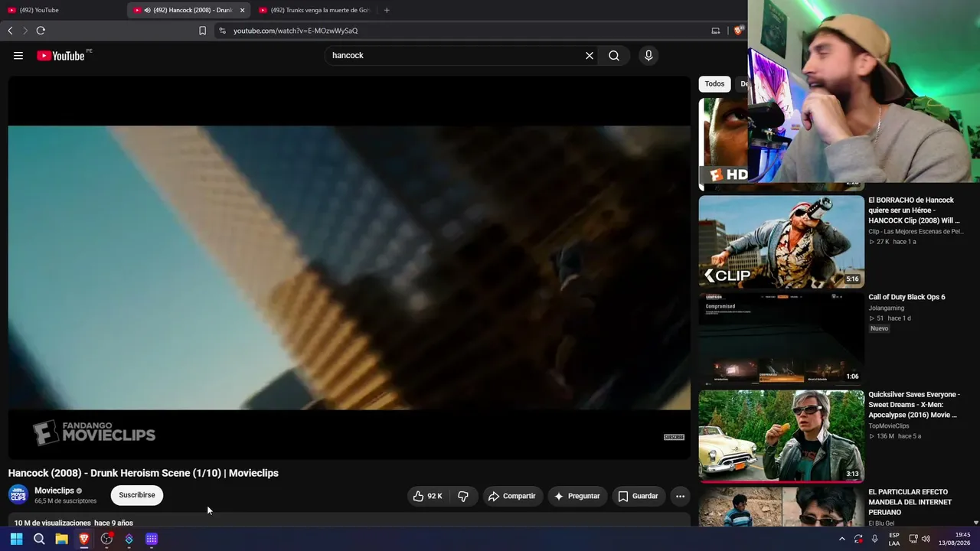The width and height of the screenshot is (980, 551).
Task: Click the Brave browser taskbar icon
Action: coord(84,539)
